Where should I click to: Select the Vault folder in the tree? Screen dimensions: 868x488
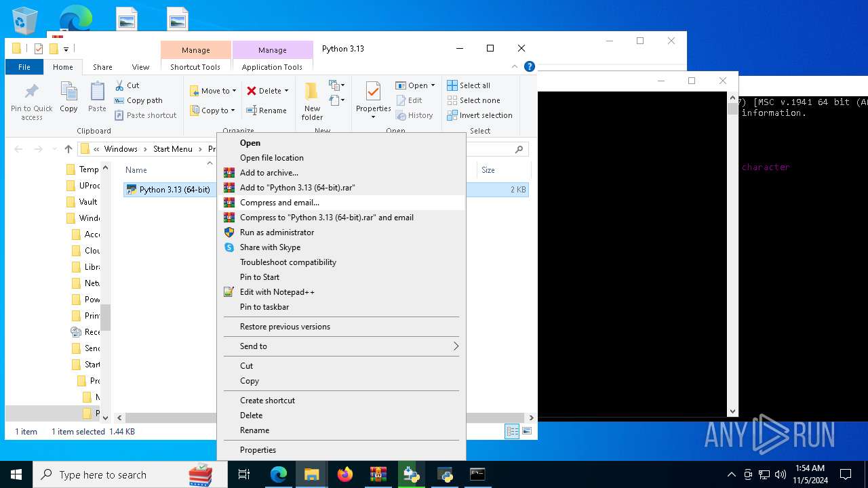click(x=82, y=202)
